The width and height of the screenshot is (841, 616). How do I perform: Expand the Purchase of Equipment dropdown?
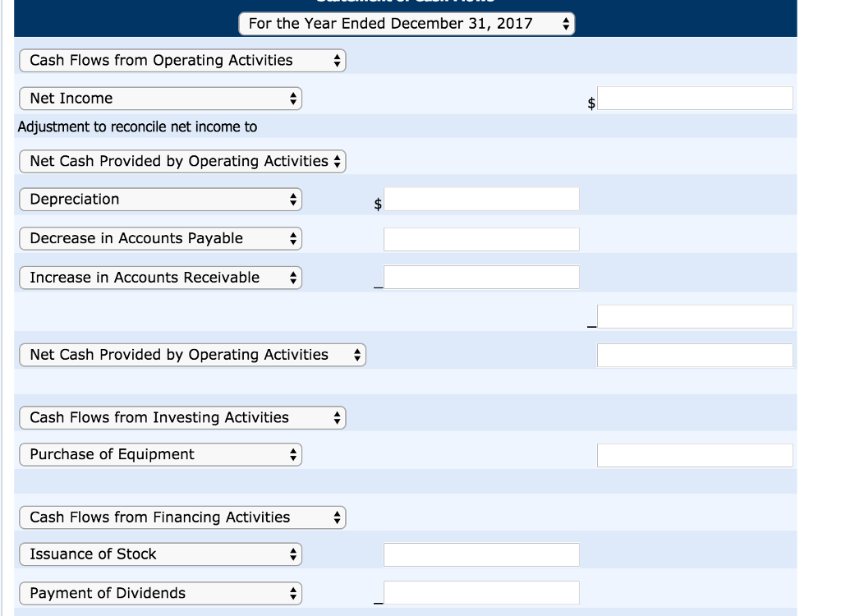pyautogui.click(x=160, y=455)
